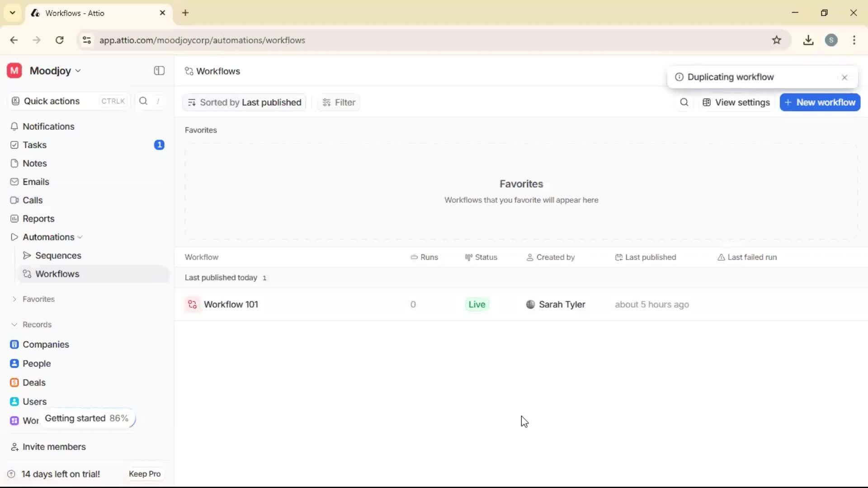
Task: Select the Sequences icon under Automations
Action: 27,255
